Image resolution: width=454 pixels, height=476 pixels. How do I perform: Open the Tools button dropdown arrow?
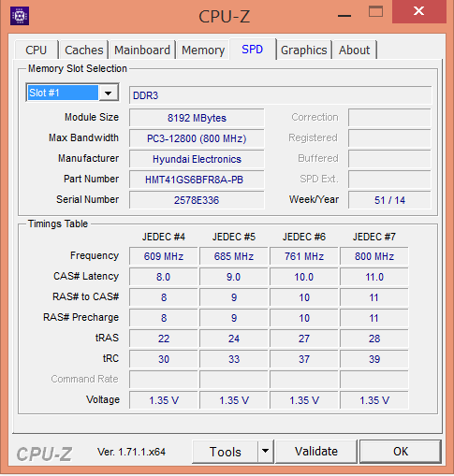click(266, 451)
